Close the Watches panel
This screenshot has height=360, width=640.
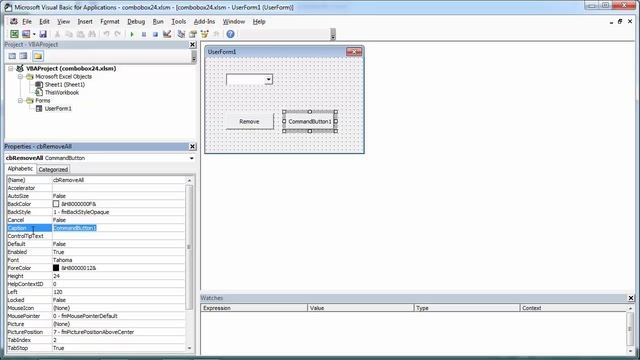[x=631, y=298]
